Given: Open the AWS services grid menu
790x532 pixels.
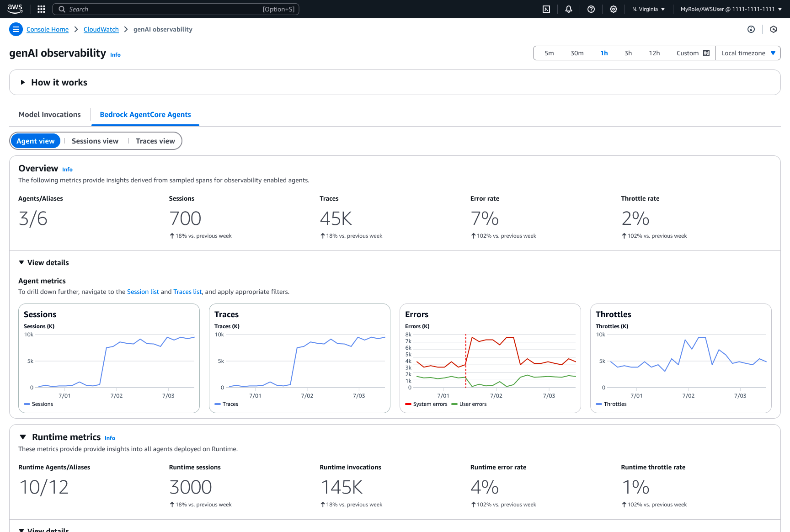Looking at the screenshot, I should (41, 9).
